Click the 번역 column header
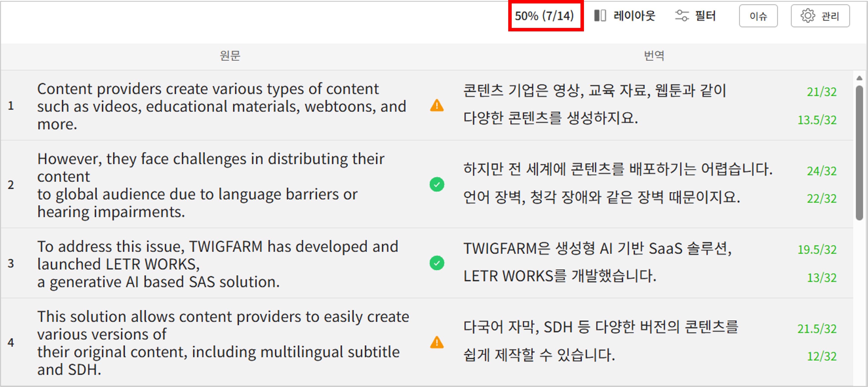The width and height of the screenshot is (868, 387). (654, 56)
